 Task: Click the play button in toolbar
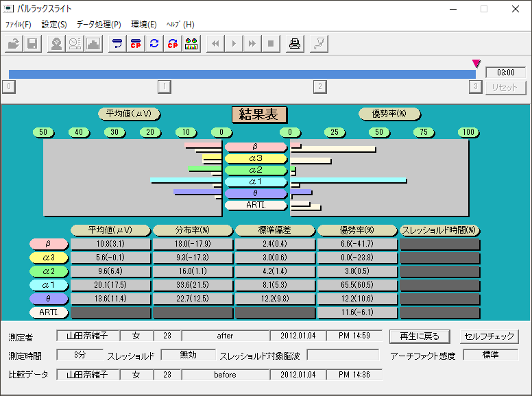234,43
